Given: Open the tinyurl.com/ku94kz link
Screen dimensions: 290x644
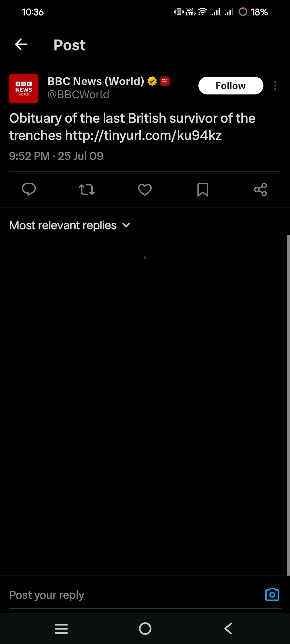Looking at the screenshot, I should [x=143, y=135].
